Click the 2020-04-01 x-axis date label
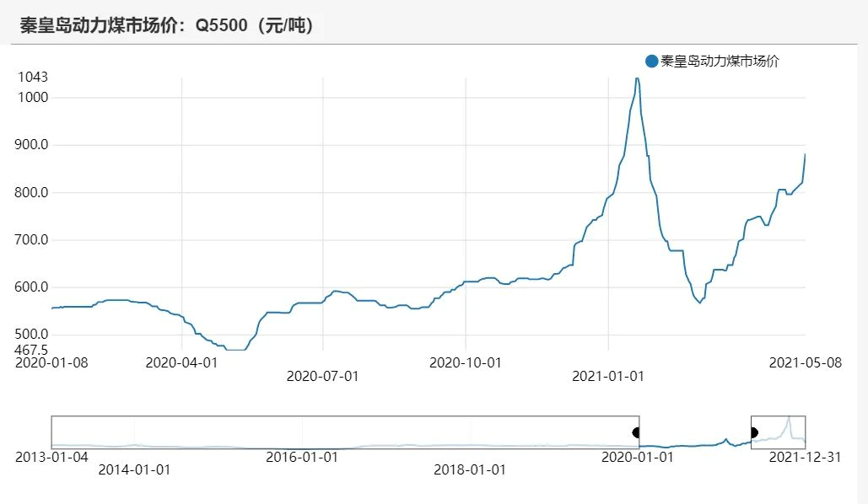This screenshot has width=868, height=504. [x=181, y=363]
